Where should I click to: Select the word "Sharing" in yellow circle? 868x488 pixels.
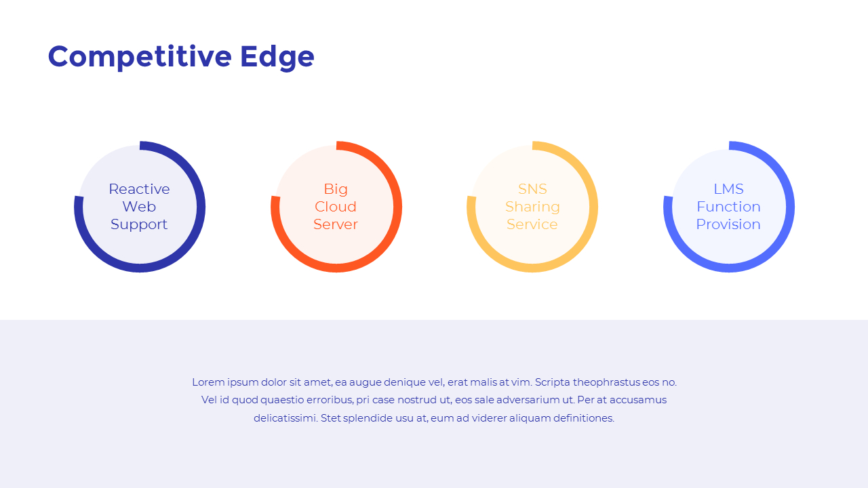tap(532, 207)
